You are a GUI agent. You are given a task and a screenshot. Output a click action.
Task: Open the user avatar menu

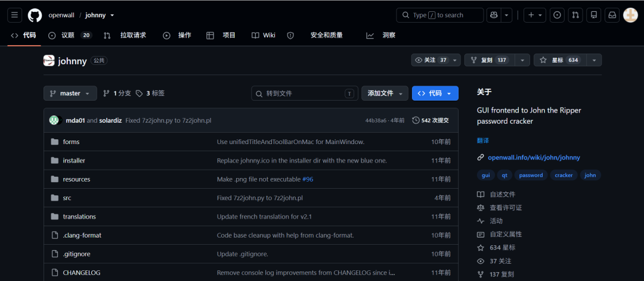point(630,15)
